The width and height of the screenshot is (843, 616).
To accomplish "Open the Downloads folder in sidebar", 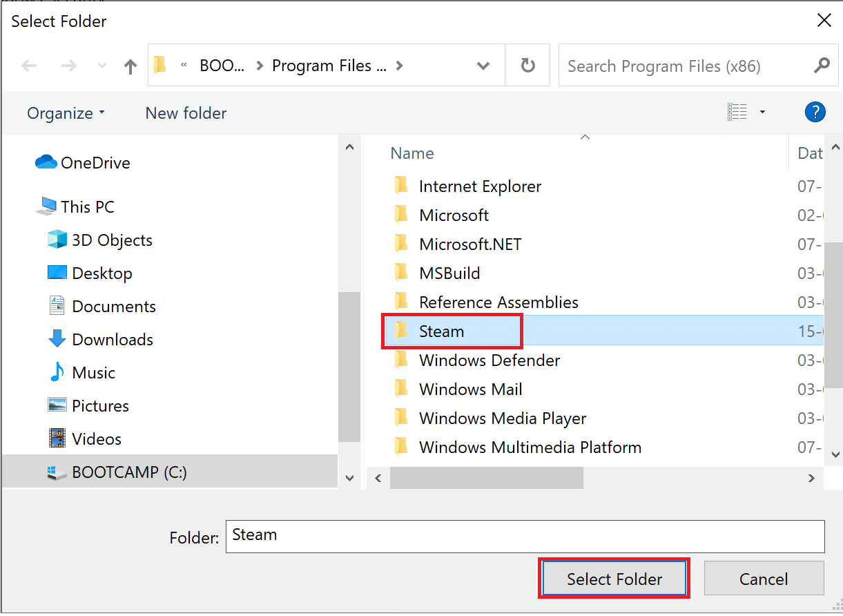I will 112,339.
